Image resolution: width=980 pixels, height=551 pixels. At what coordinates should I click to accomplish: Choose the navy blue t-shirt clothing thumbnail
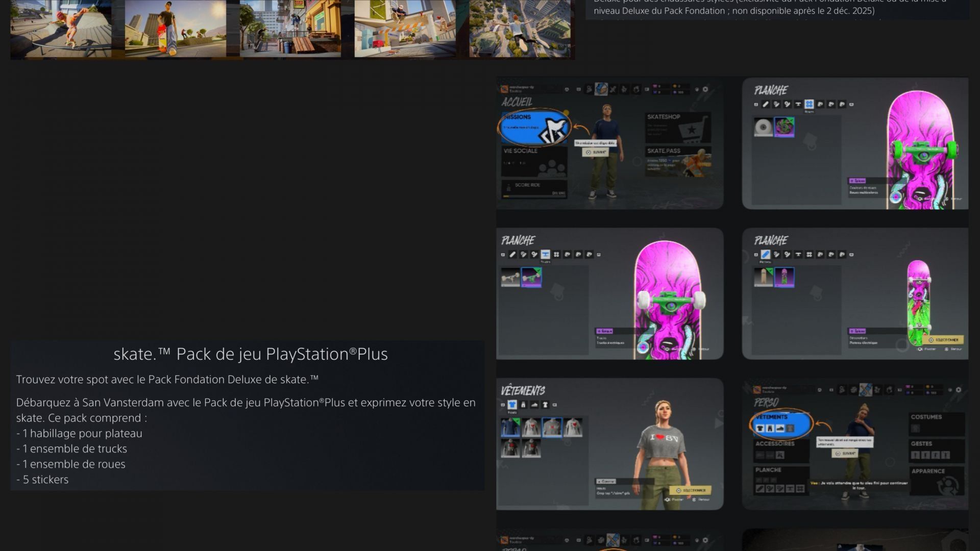[510, 428]
